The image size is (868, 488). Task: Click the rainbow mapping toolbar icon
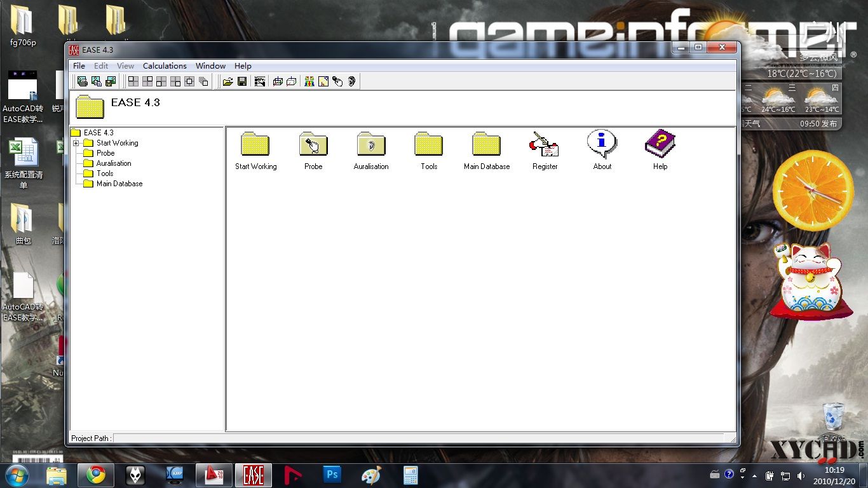pos(309,81)
